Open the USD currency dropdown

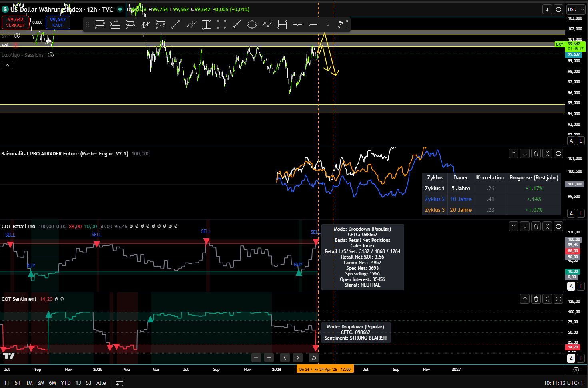pyautogui.click(x=576, y=9)
